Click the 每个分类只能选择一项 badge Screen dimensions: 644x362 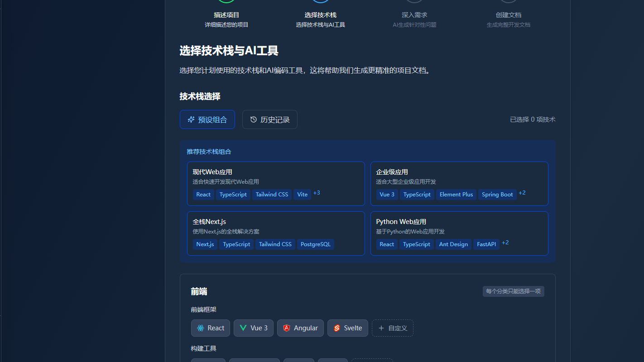514,291
